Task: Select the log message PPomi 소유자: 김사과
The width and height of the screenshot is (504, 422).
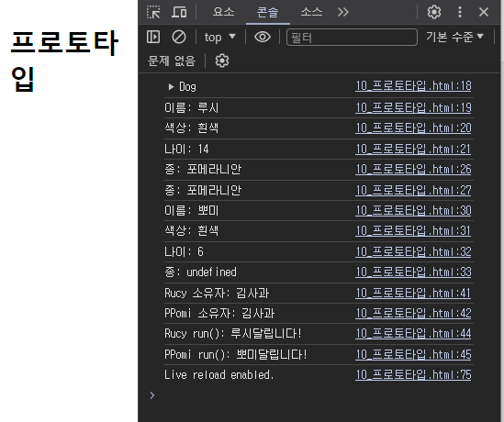Action: 219,314
